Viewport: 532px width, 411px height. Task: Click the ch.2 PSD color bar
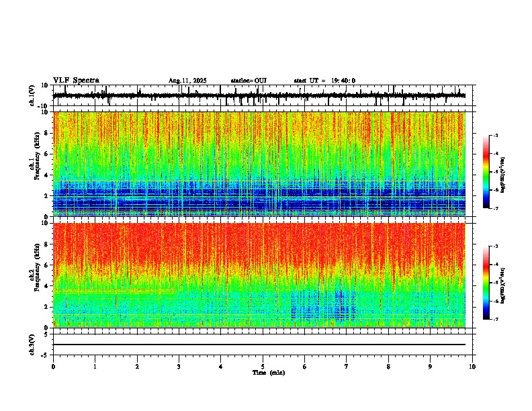(486, 283)
